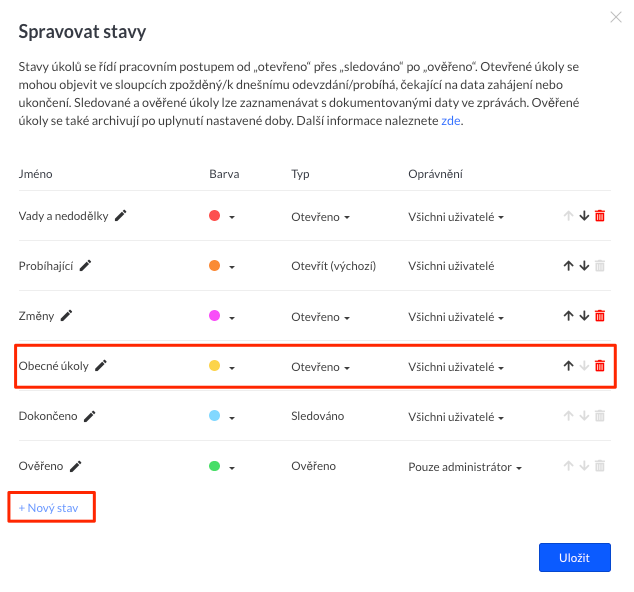Edit the Dokončeno status name
Viewport: 634px width, 592px height.
90,416
